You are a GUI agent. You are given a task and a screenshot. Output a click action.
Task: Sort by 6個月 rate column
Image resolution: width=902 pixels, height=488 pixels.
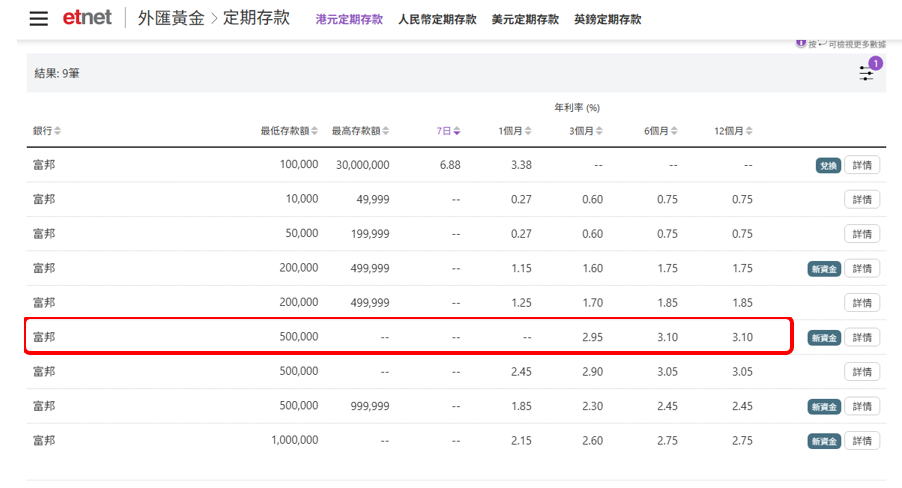point(660,131)
